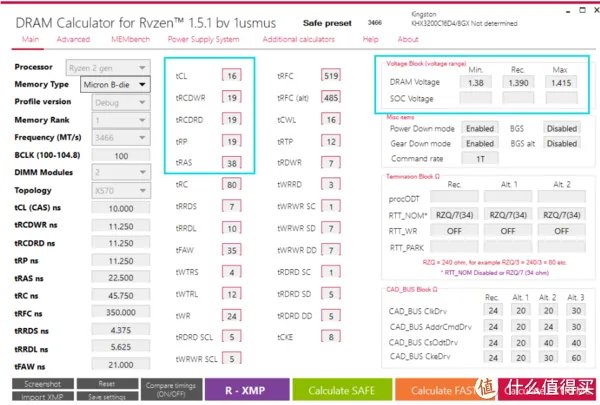This screenshot has height=405, width=600.
Task: Click the BCLK (100-104.8) input field
Action: [121, 155]
